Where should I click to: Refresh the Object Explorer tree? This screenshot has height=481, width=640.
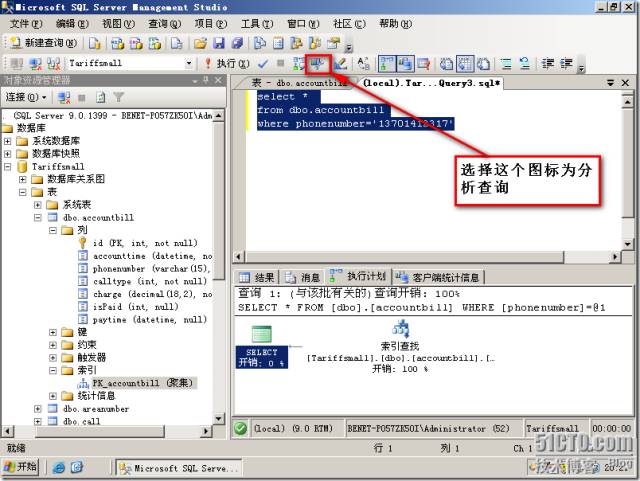coord(100,97)
